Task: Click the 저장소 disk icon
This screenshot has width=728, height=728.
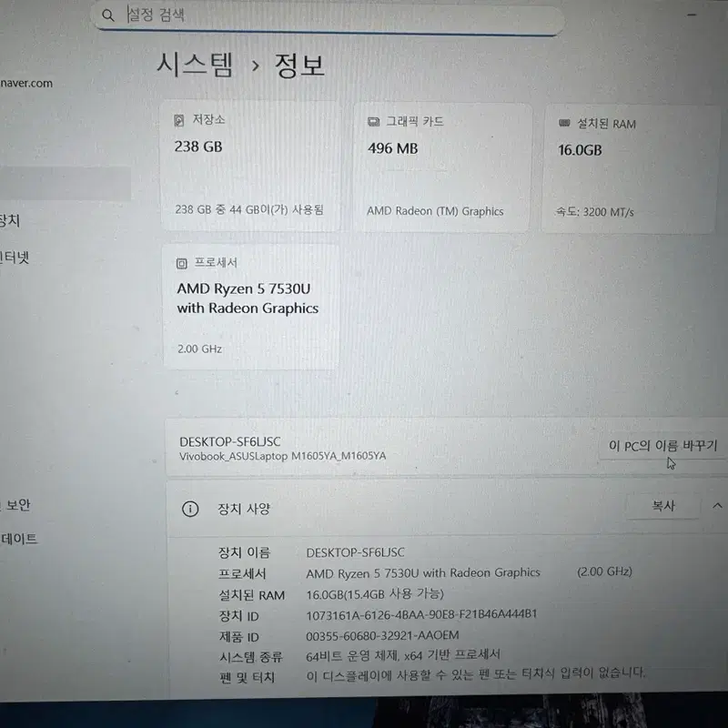Action: tap(178, 121)
